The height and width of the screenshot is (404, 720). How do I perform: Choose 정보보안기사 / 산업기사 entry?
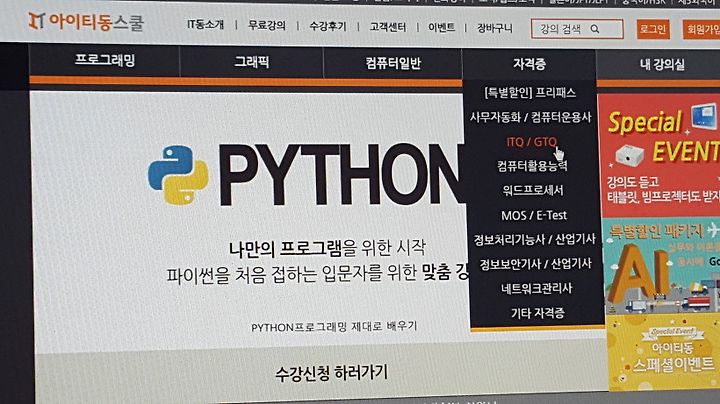coord(535,264)
